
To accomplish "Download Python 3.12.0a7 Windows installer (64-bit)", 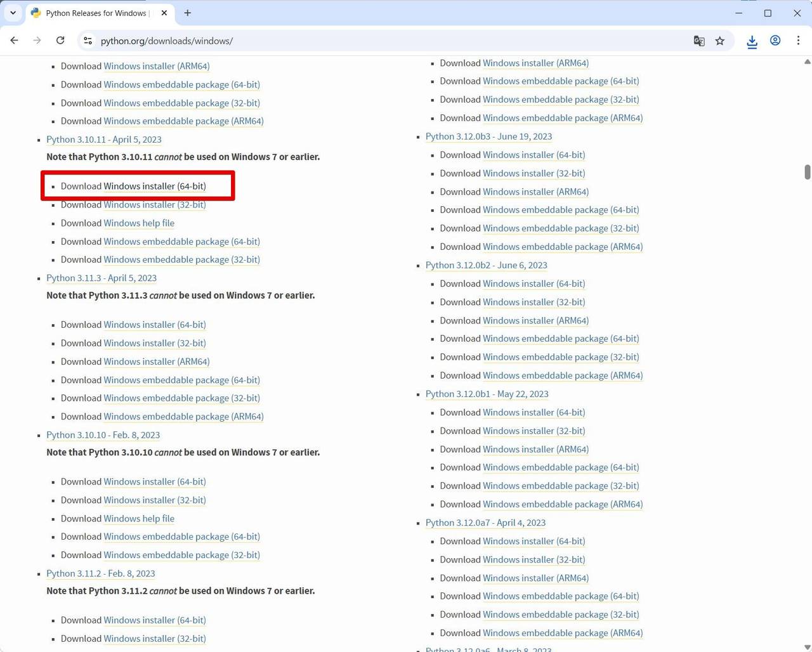I will point(534,541).
